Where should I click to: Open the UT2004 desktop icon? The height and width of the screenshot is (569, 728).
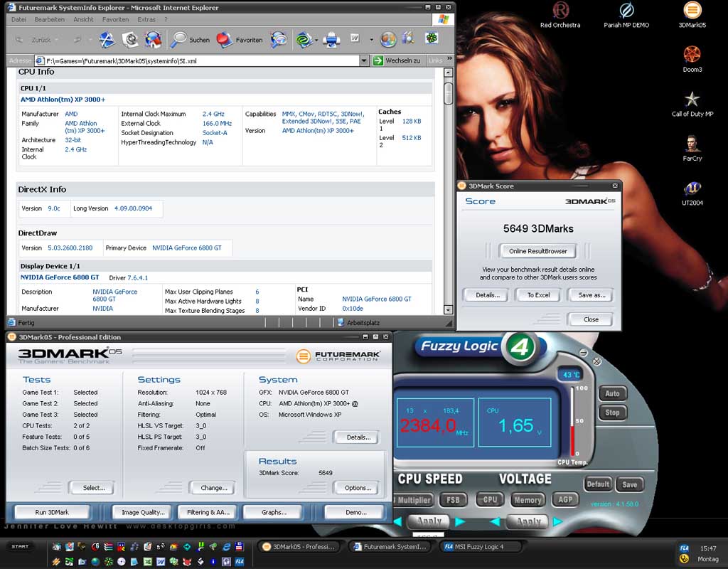coord(692,193)
